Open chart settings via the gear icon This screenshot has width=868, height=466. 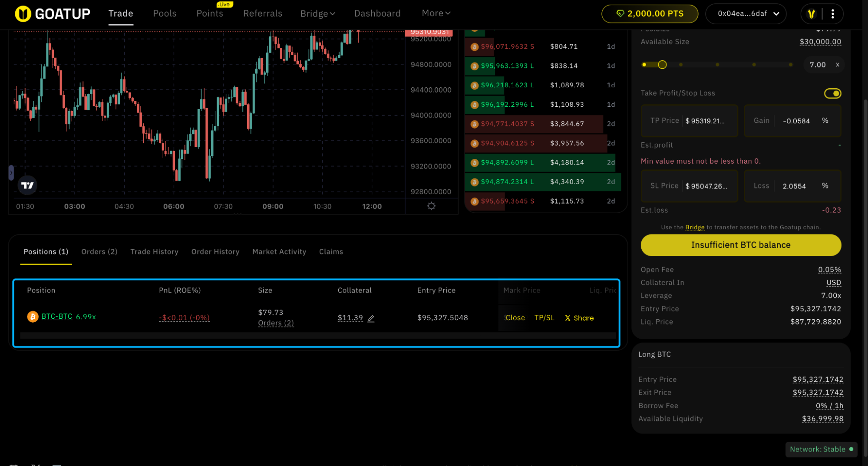point(431,206)
